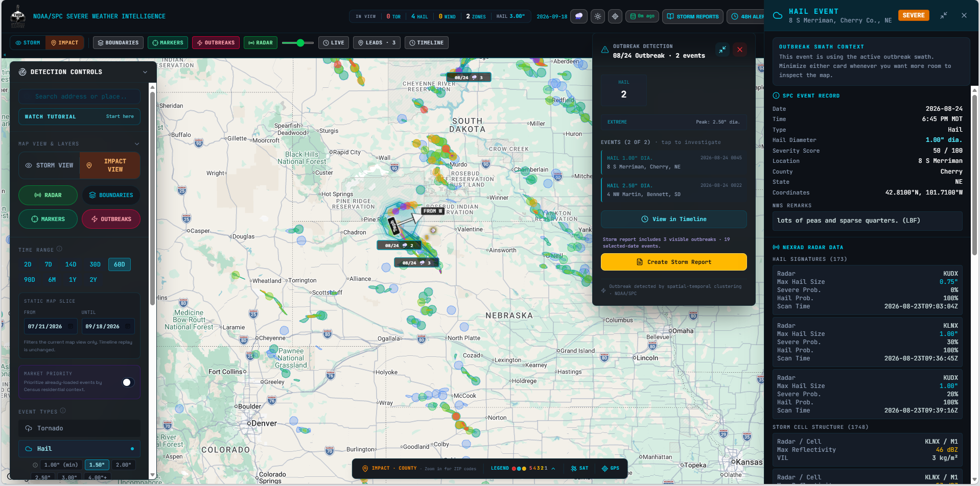
Task: Click the SAT satellite view icon
Action: (580, 468)
